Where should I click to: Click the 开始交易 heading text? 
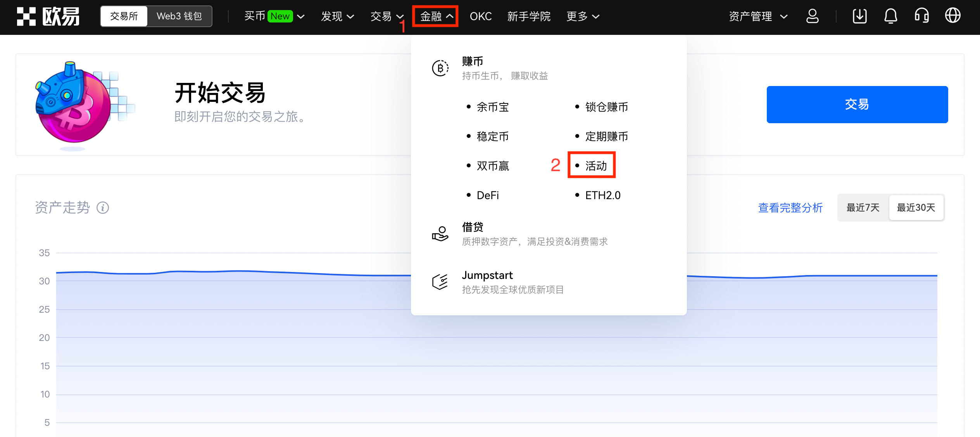(x=220, y=93)
